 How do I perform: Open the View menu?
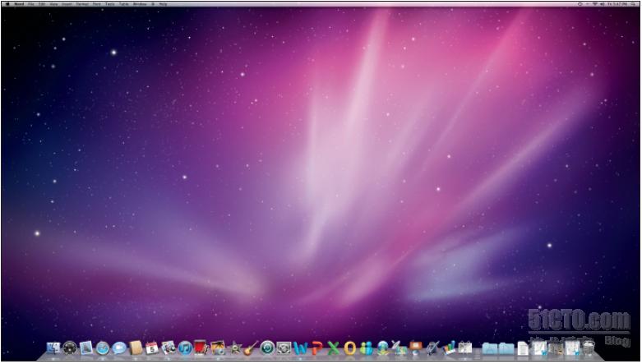coord(53,4)
